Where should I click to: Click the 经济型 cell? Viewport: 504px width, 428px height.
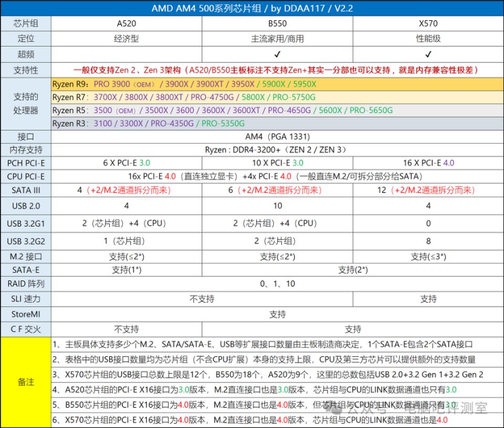tap(127, 39)
